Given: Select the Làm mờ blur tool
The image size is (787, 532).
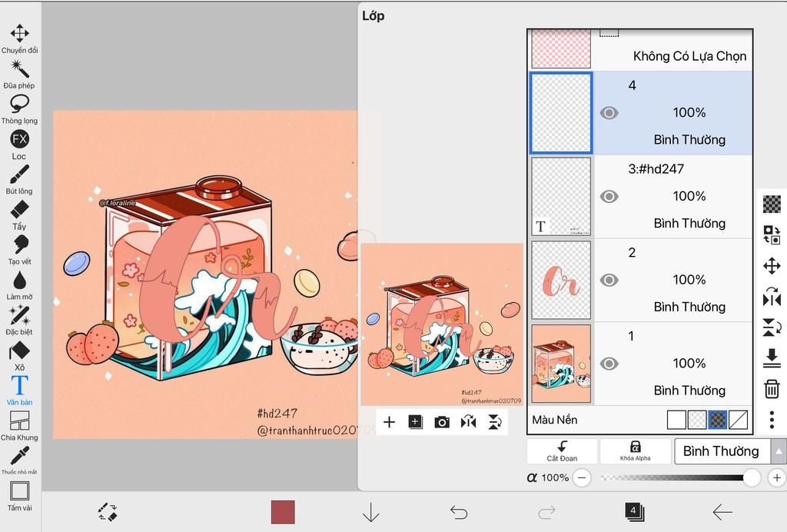Looking at the screenshot, I should (x=19, y=285).
